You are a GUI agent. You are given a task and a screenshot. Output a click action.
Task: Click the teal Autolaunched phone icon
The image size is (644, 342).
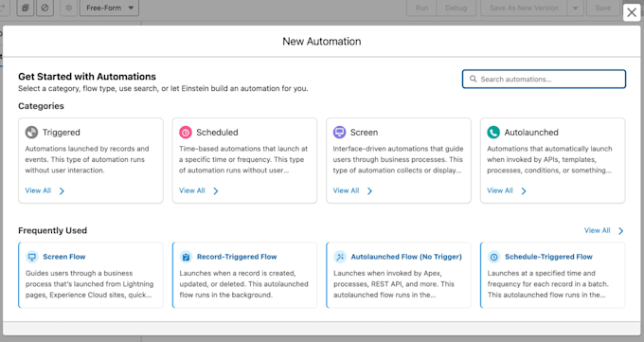click(x=493, y=133)
